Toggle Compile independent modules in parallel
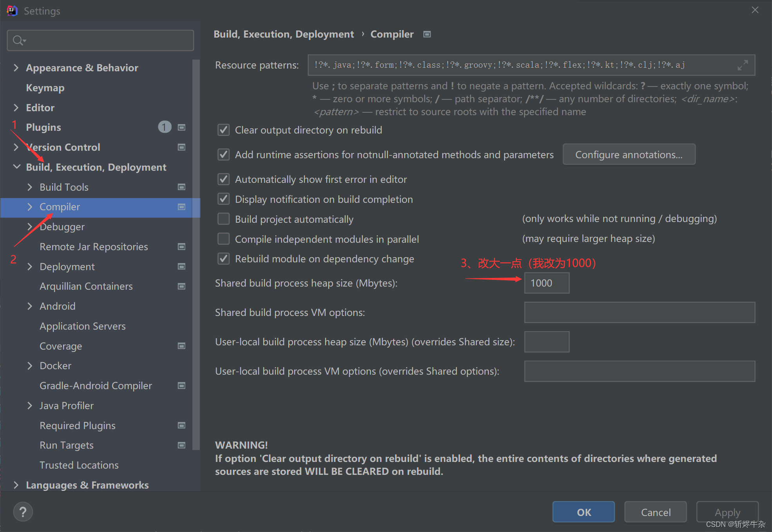 click(224, 239)
